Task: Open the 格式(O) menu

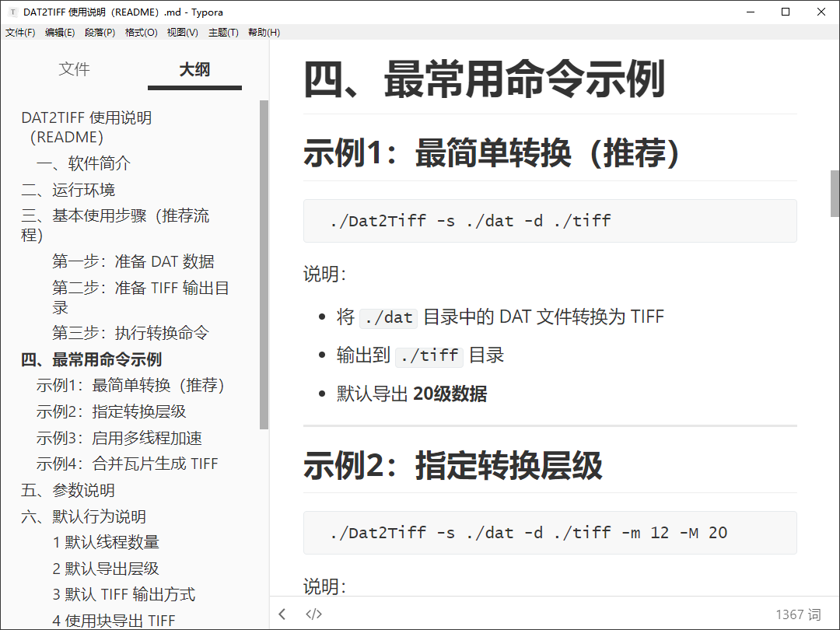Action: (x=142, y=32)
